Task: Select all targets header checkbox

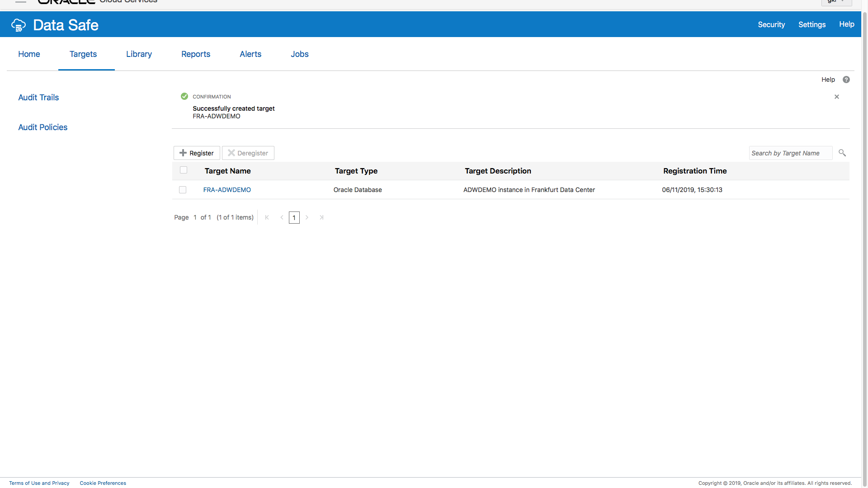Action: pos(184,170)
